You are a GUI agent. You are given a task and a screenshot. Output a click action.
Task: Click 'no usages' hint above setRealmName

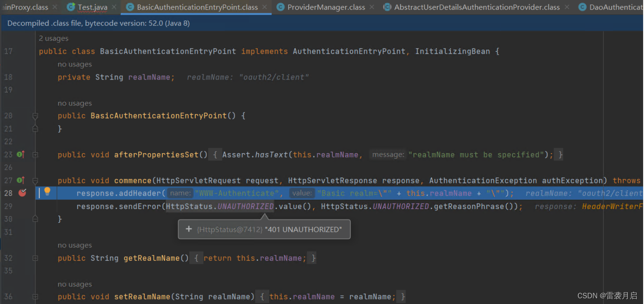tap(75, 284)
